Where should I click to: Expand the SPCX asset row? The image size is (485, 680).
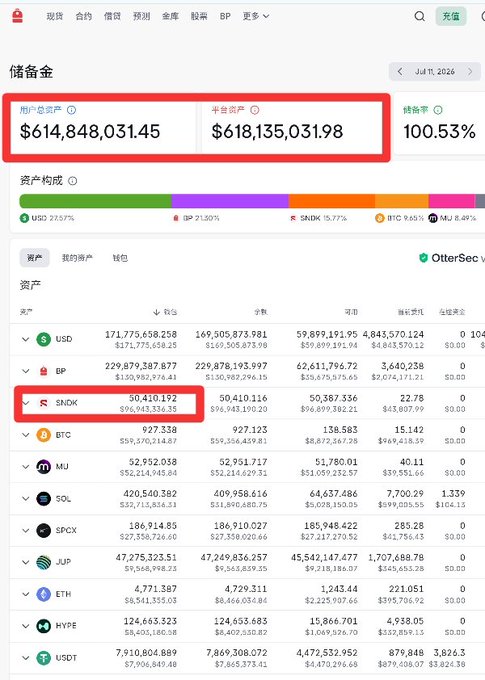26,530
